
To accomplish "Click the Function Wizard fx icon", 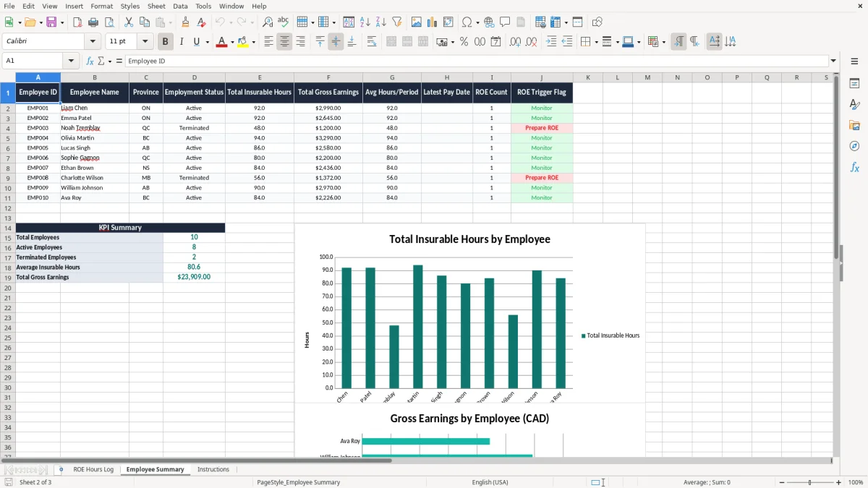I will 90,61.
